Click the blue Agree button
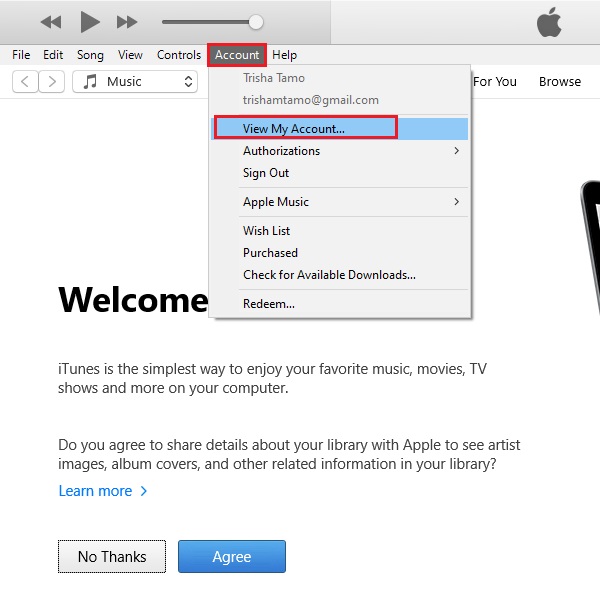This screenshot has width=600, height=614. [232, 556]
